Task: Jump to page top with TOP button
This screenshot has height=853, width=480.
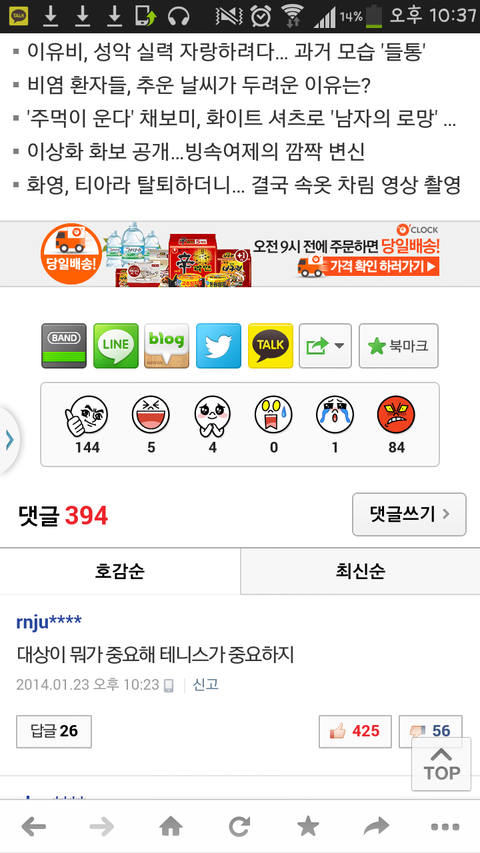Action: (x=441, y=764)
